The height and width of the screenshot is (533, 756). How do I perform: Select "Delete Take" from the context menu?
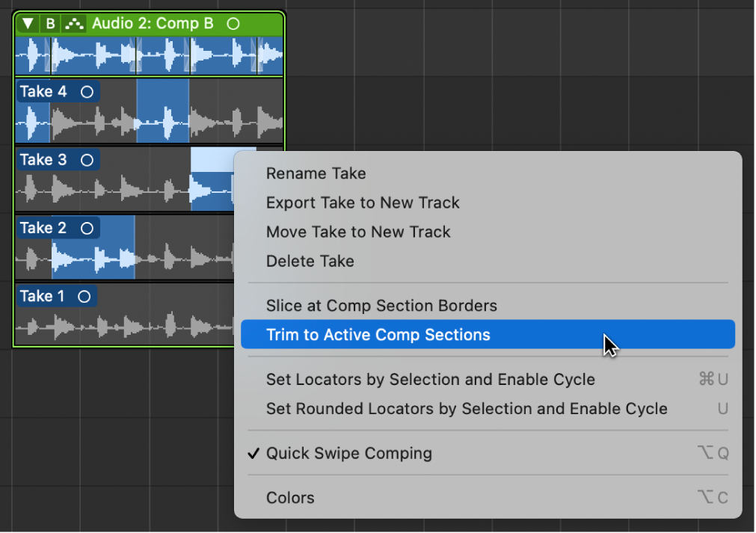coord(310,261)
